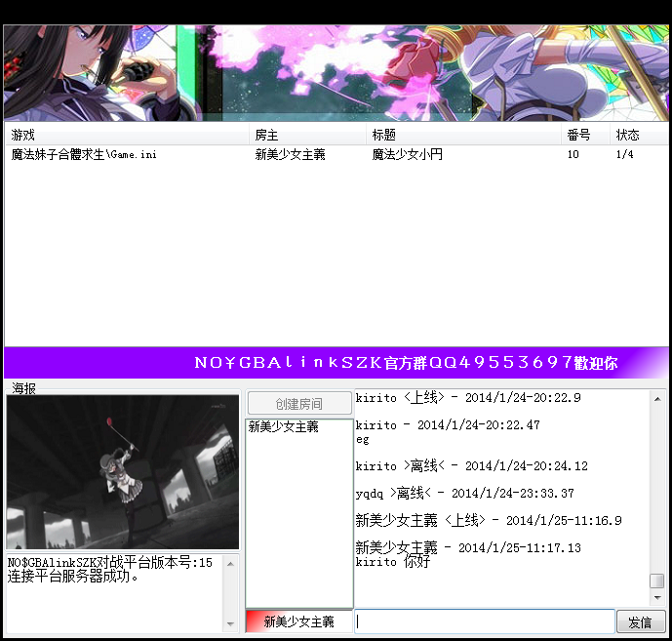Click the top anime banner image
The width and height of the screenshot is (672, 641).
[x=336, y=73]
